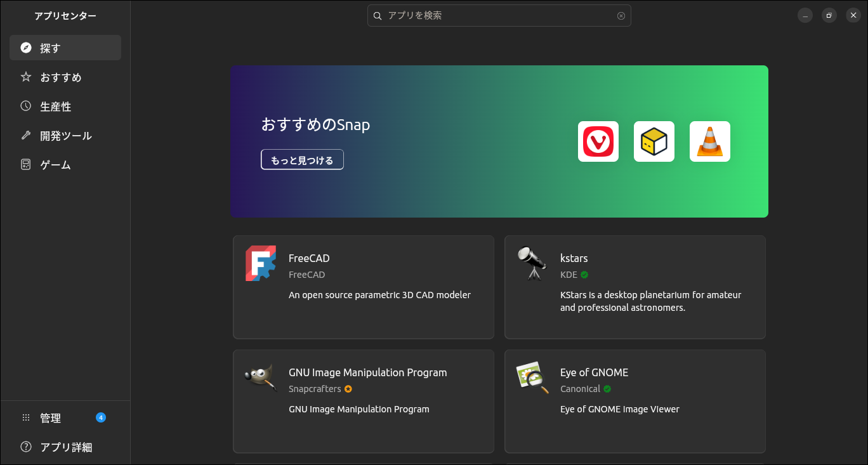Click the 3D CAD modeler description text
Viewport: 868px width, 465px height.
[x=379, y=295]
